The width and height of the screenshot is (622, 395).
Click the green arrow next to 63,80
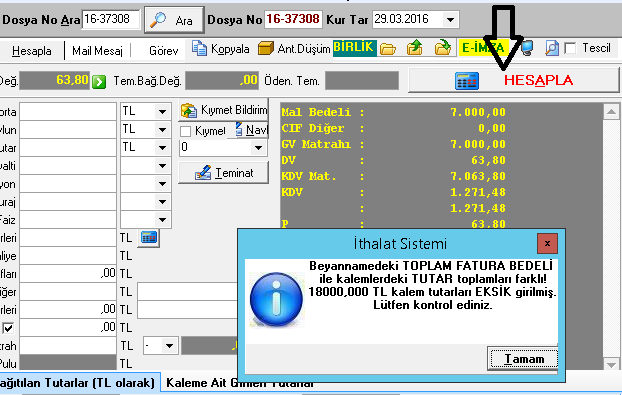click(x=99, y=82)
